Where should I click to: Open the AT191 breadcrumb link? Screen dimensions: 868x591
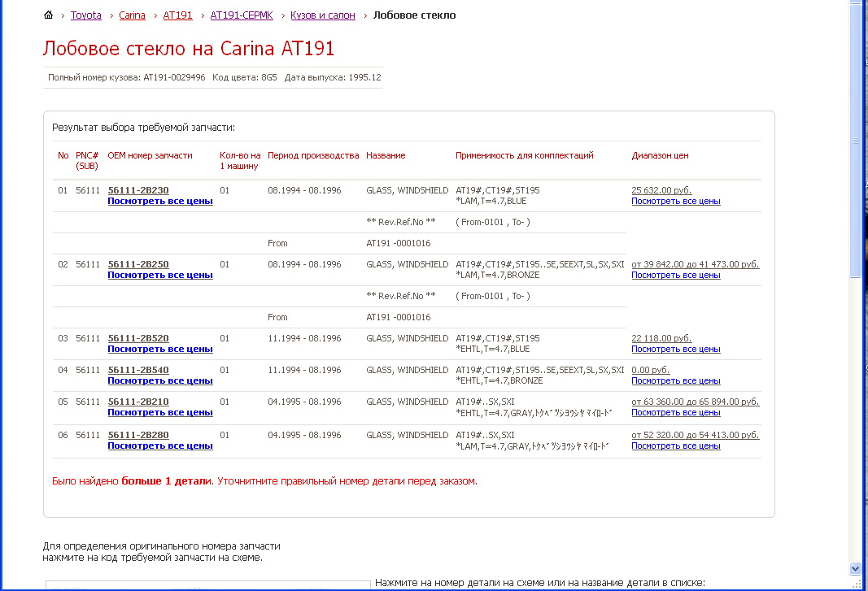point(177,15)
